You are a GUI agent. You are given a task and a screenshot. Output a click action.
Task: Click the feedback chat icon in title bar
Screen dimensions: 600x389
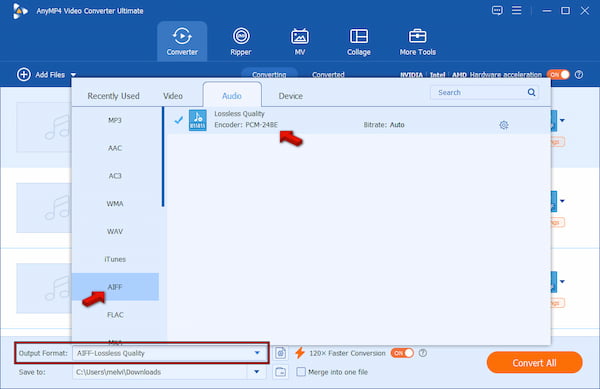coord(497,10)
